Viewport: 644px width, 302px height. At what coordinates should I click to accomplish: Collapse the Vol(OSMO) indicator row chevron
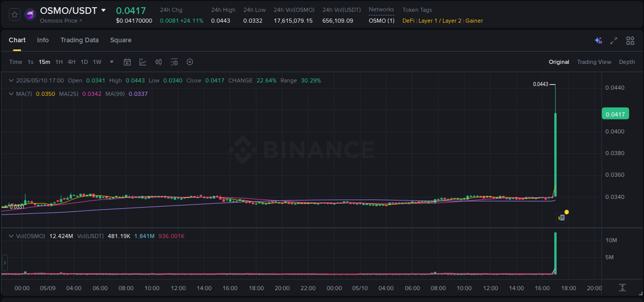(x=11, y=236)
